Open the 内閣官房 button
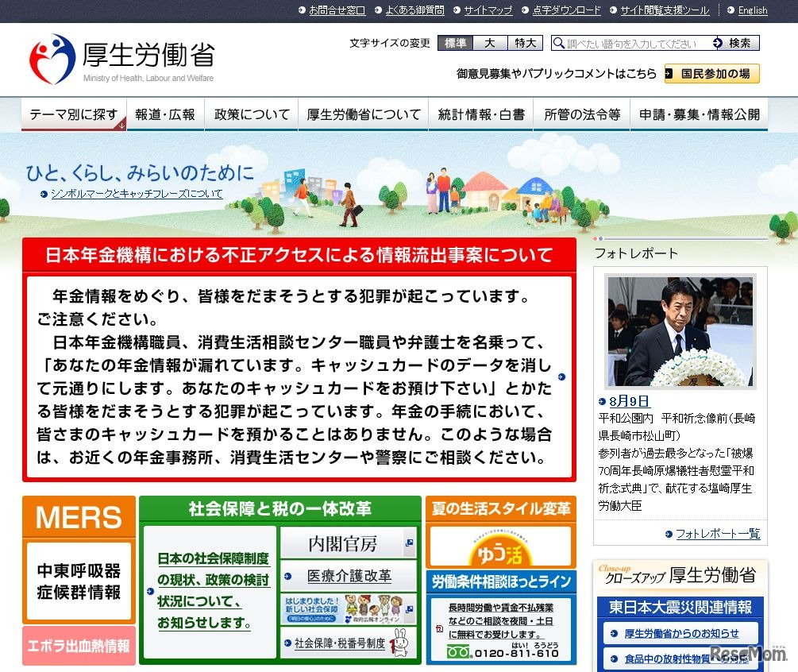The width and height of the screenshot is (798, 672). click(349, 543)
